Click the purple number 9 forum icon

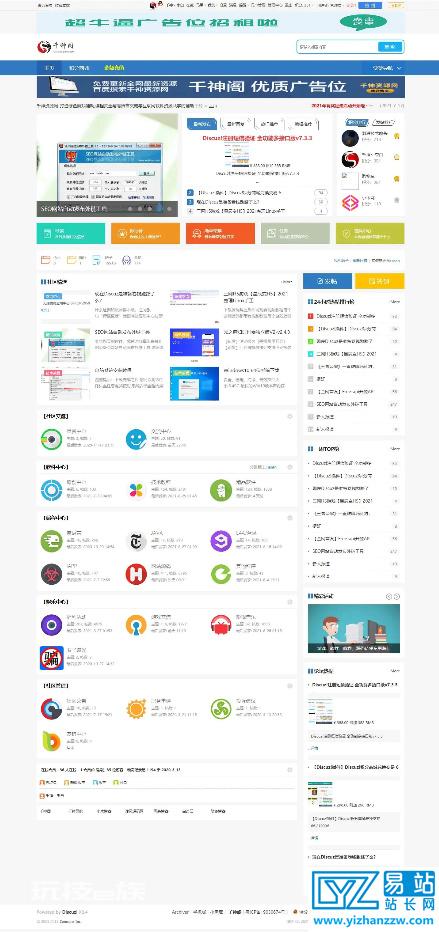point(220,541)
